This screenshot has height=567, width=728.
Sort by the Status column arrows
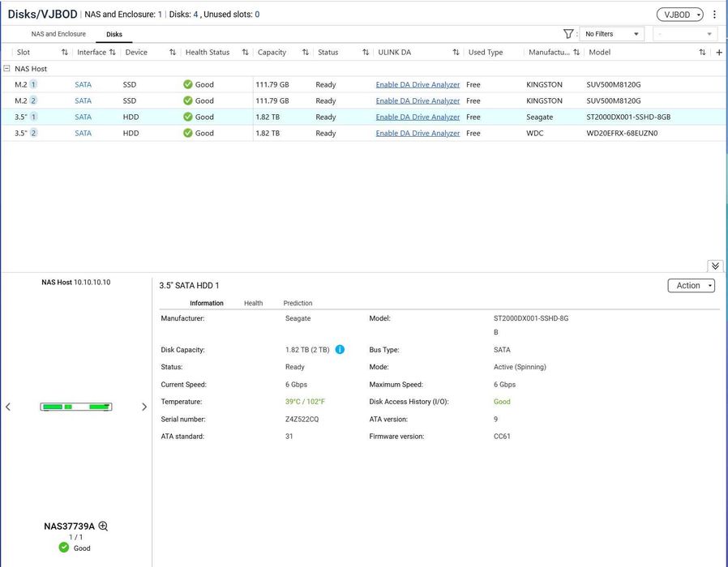pyautogui.click(x=366, y=53)
